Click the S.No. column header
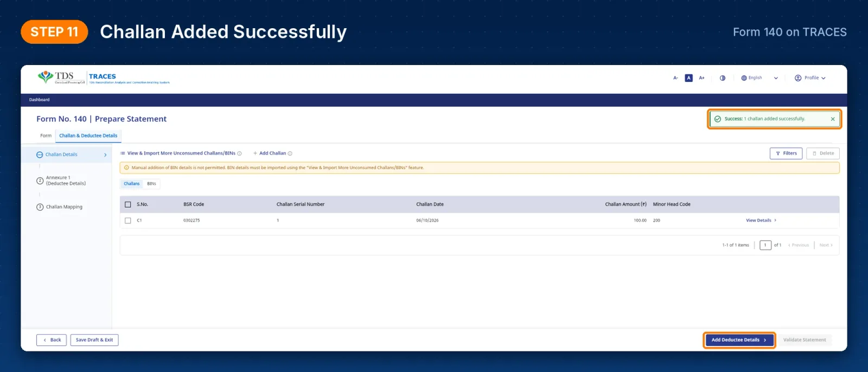This screenshot has width=868, height=372. 142,204
